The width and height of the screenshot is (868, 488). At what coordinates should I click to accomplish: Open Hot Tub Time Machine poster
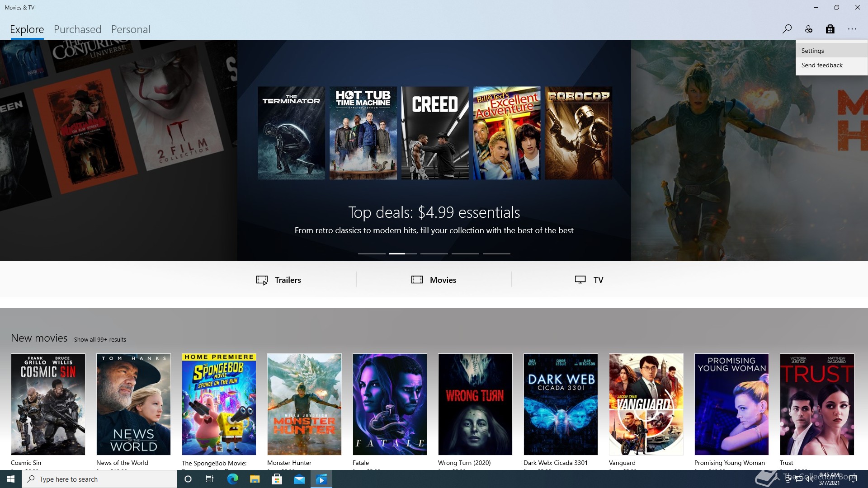[363, 133]
